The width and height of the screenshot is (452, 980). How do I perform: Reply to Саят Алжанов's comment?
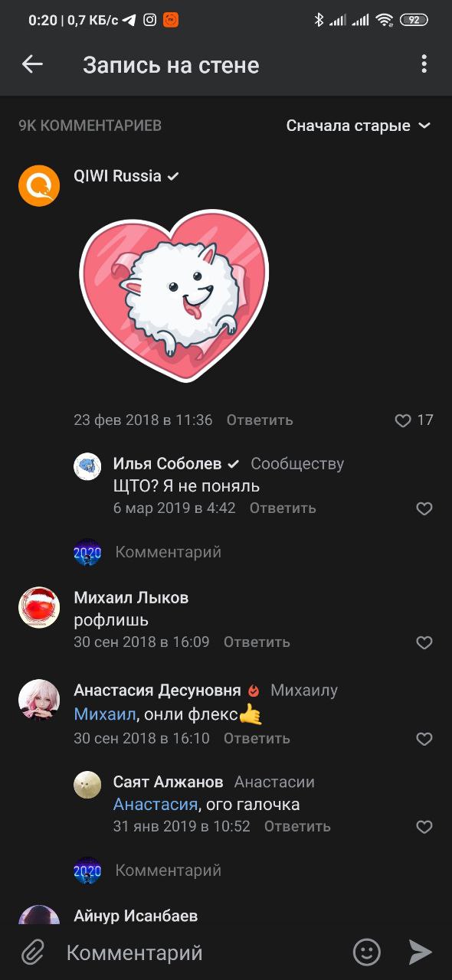point(297,827)
